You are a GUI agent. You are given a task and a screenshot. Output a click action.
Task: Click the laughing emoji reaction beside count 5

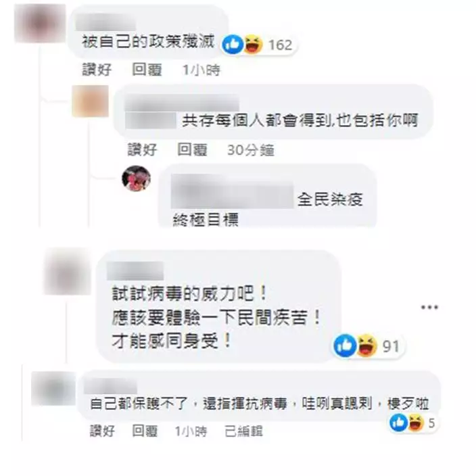tap(416, 423)
